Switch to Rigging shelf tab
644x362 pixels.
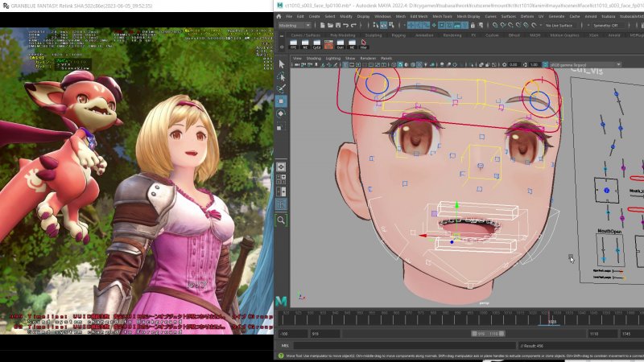click(x=398, y=35)
